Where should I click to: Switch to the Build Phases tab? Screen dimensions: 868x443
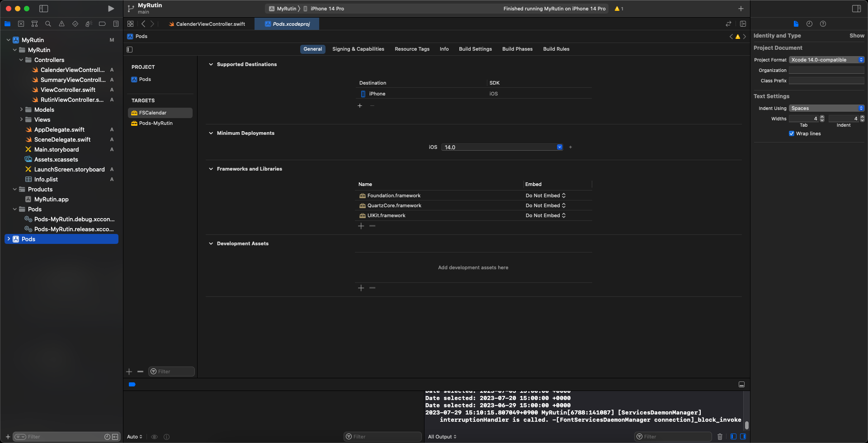[517, 49]
